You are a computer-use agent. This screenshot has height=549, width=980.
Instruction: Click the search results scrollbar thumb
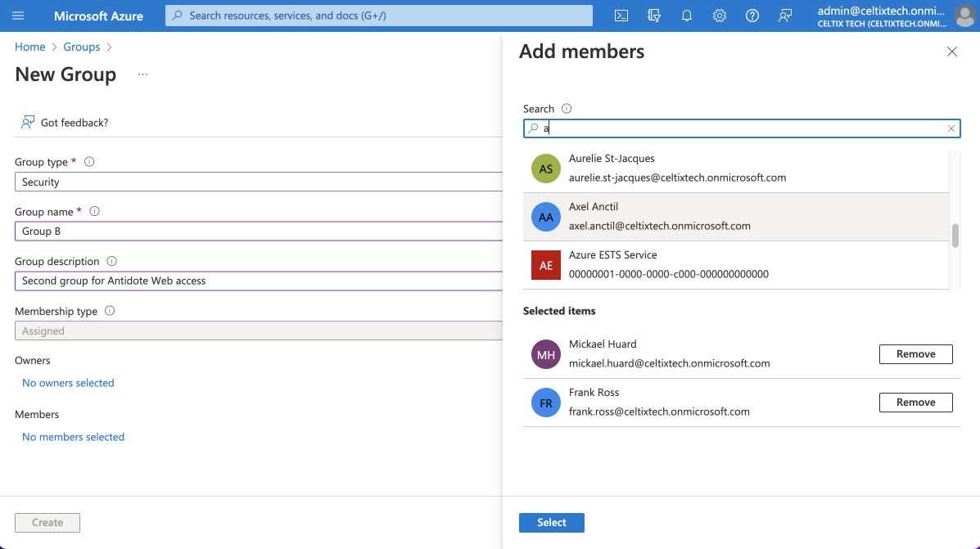[955, 236]
